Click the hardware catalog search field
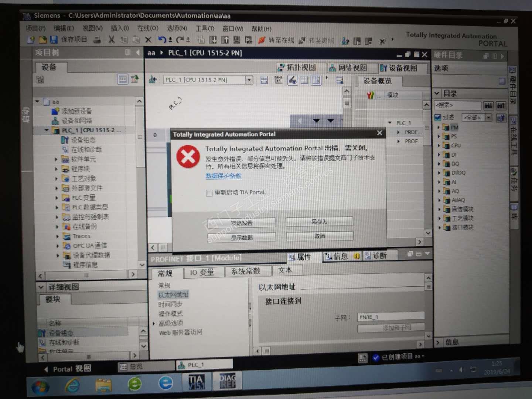The height and width of the screenshot is (399, 532). pyautogui.click(x=458, y=105)
